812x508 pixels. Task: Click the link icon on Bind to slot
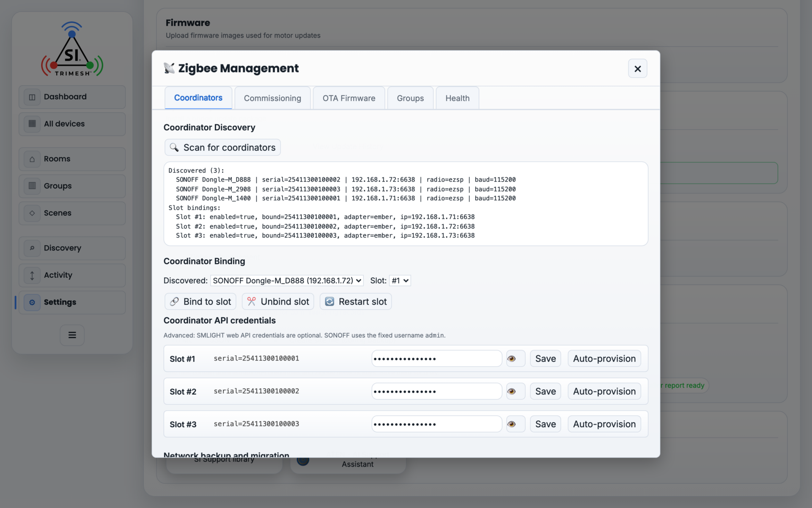(x=174, y=301)
